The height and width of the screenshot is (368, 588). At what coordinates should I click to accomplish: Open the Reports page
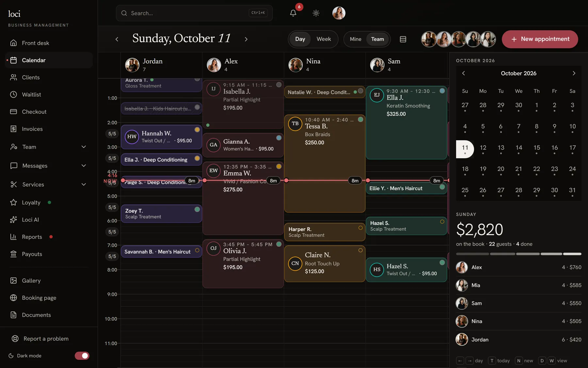tap(49, 237)
